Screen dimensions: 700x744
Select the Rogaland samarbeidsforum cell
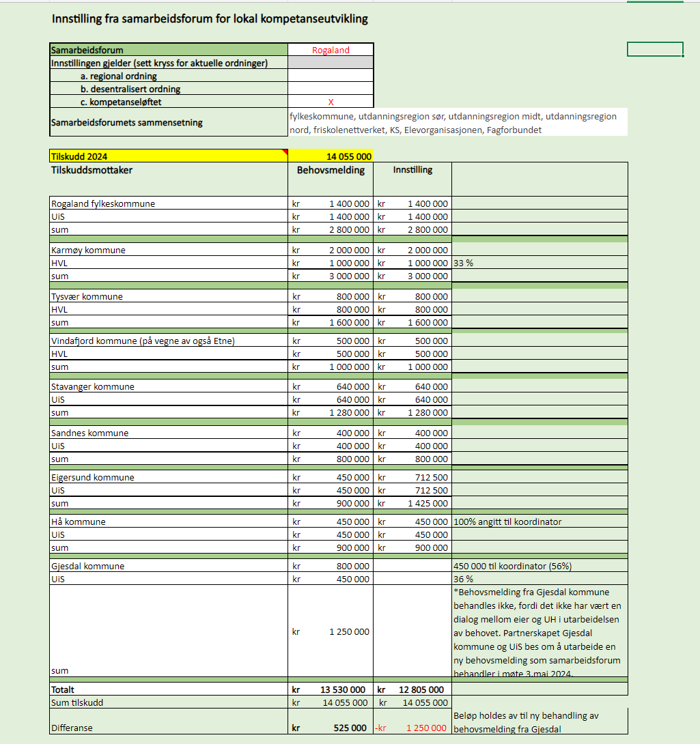pyautogui.click(x=331, y=50)
